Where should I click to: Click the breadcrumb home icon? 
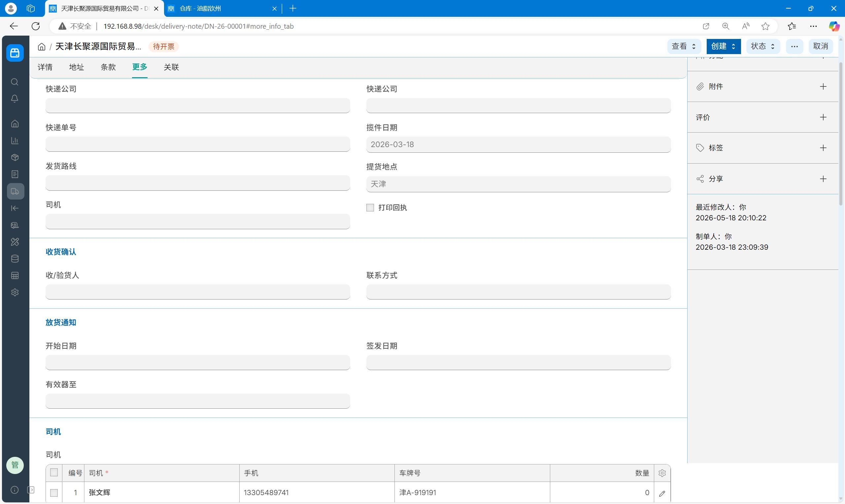[x=42, y=47]
